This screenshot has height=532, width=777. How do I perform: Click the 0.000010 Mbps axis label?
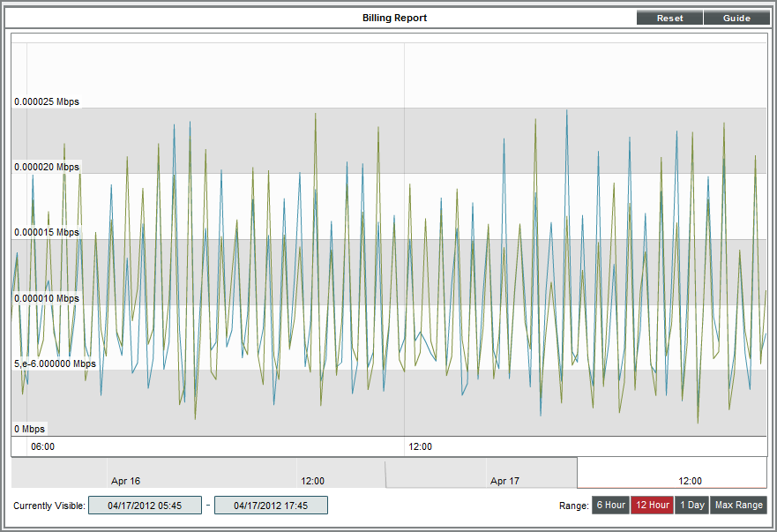point(47,298)
